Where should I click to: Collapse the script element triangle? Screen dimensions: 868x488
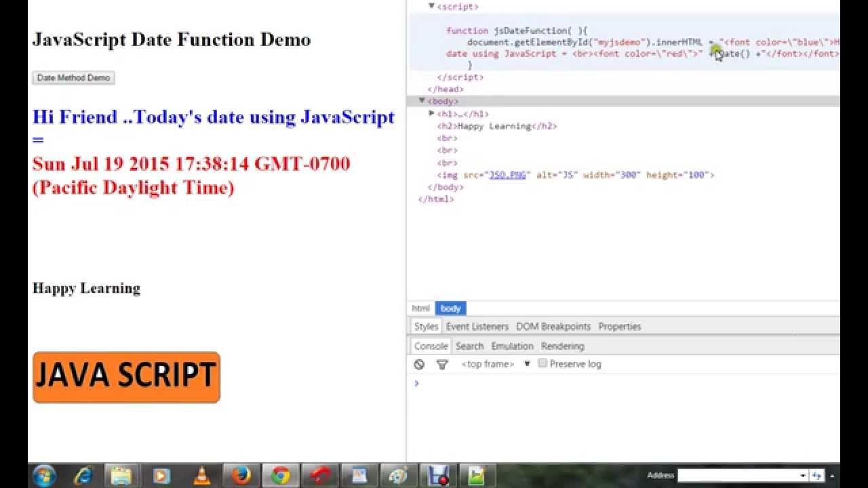click(x=431, y=6)
